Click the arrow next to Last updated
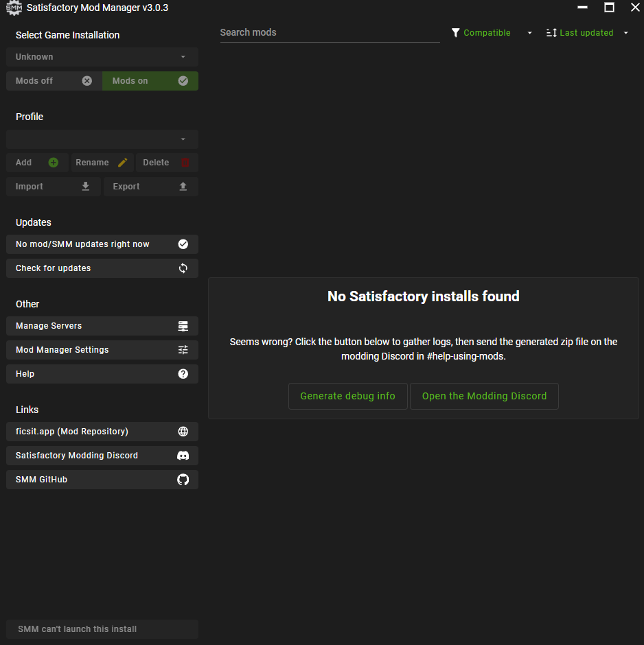This screenshot has width=644, height=645. [626, 33]
